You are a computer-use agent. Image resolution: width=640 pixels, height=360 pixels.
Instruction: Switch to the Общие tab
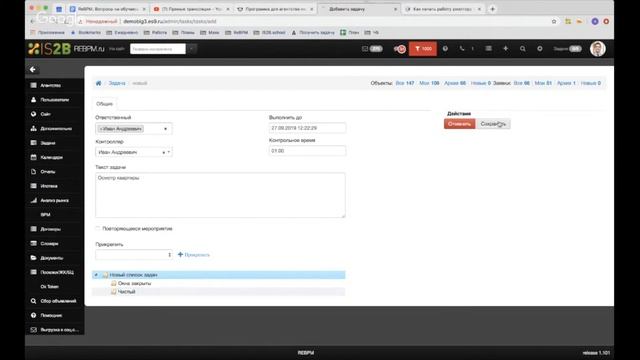click(104, 104)
